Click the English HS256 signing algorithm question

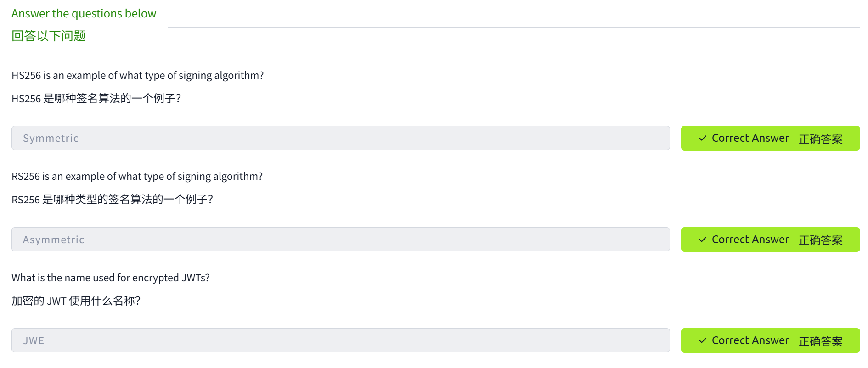pyautogui.click(x=137, y=75)
